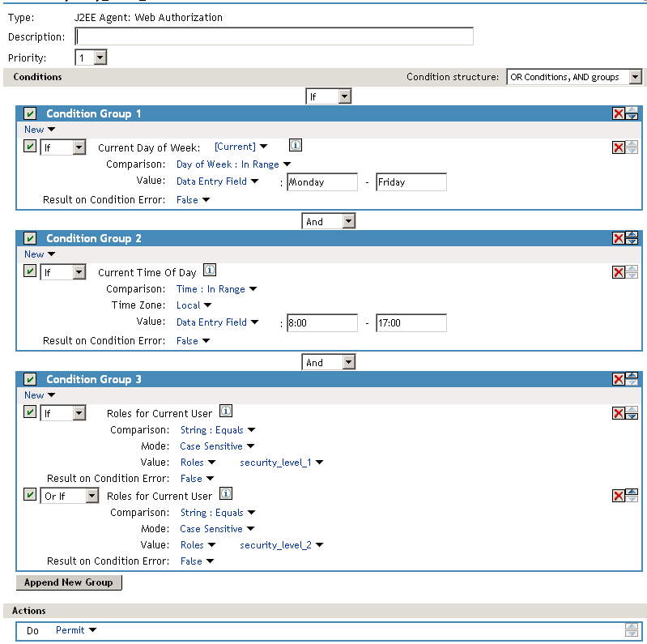Reorder Condition Group 2 with move arrows
Viewport: 647px width, 644px height.
click(632, 238)
